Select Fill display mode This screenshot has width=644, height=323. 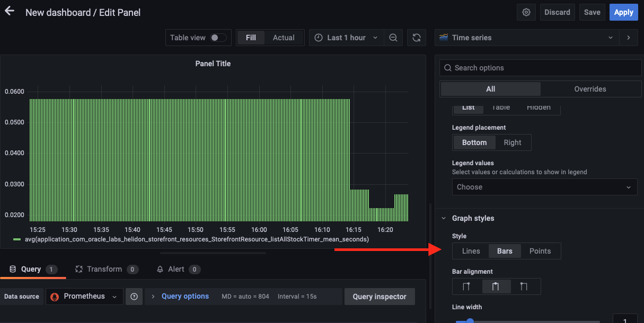(251, 38)
